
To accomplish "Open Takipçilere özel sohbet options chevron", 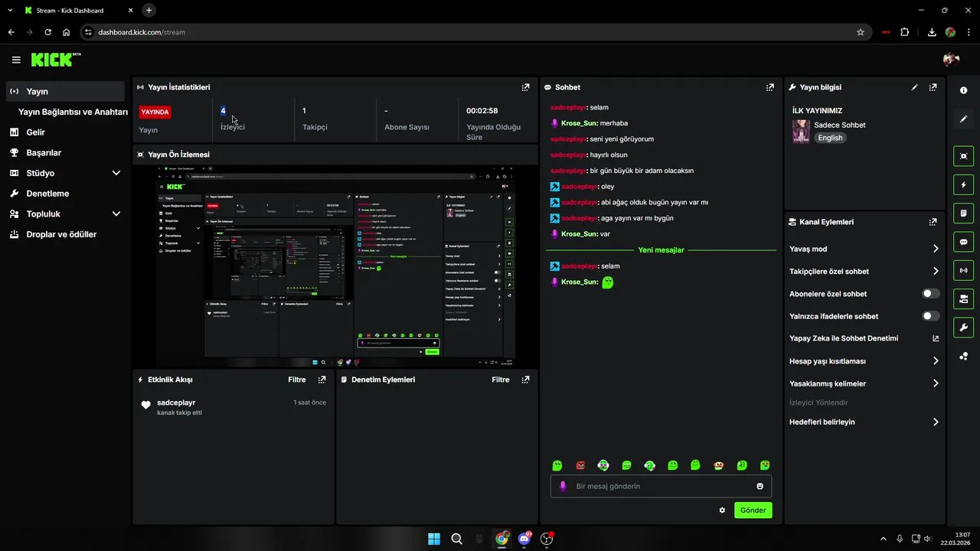I will 936,271.
